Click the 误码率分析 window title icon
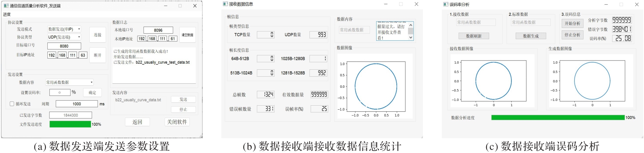Screen dimensions: 644x153 coord(446,4)
